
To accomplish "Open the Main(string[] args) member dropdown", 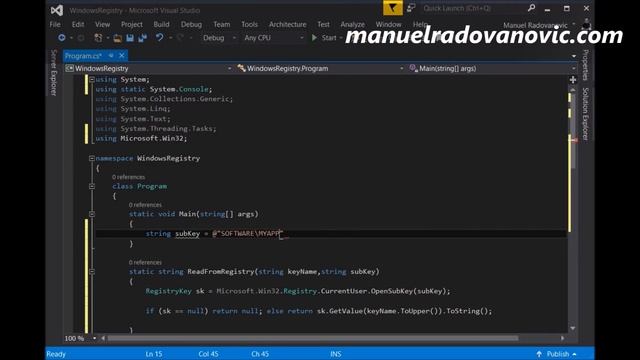I will coord(492,69).
